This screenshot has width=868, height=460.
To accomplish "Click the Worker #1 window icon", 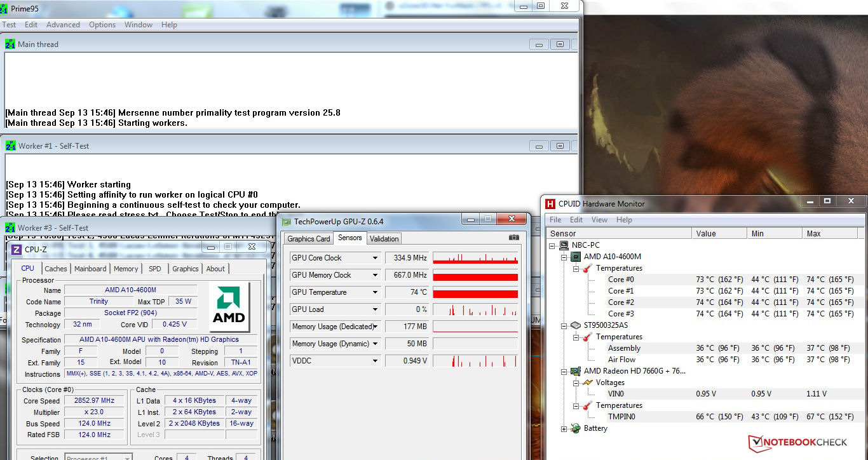I will point(10,146).
